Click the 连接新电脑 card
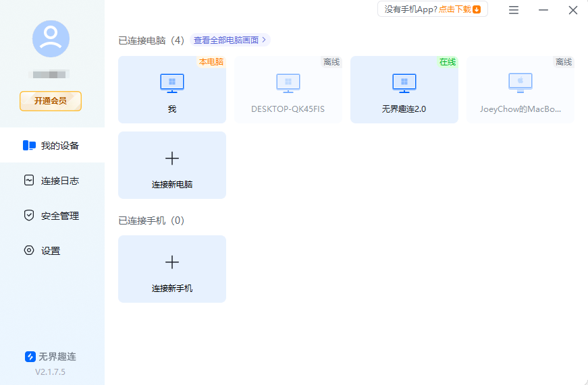Screen dimensions: 588x385 click(x=172, y=165)
